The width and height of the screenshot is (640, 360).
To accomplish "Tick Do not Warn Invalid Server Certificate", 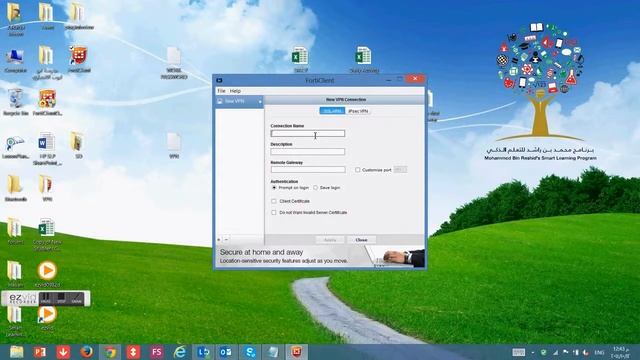I will (274, 213).
